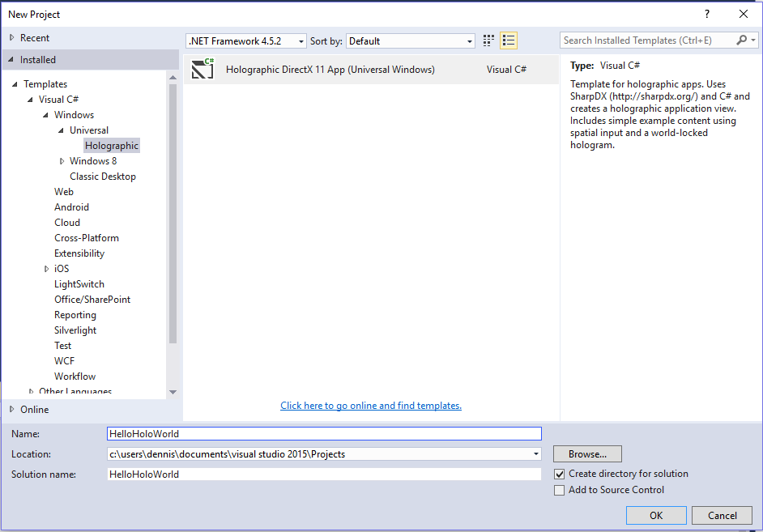
Task: Select the Android templates category
Action: point(71,207)
